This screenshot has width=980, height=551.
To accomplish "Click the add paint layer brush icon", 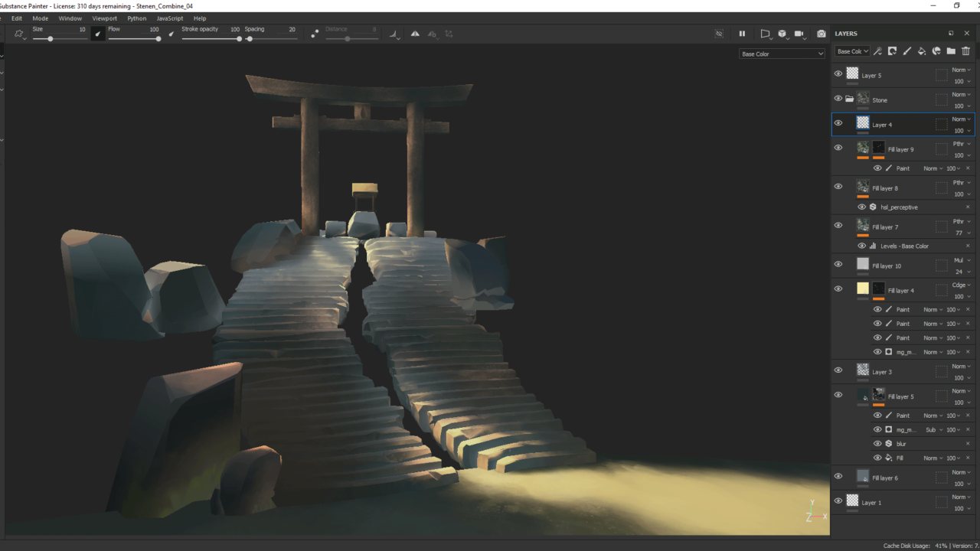I will coord(906,51).
